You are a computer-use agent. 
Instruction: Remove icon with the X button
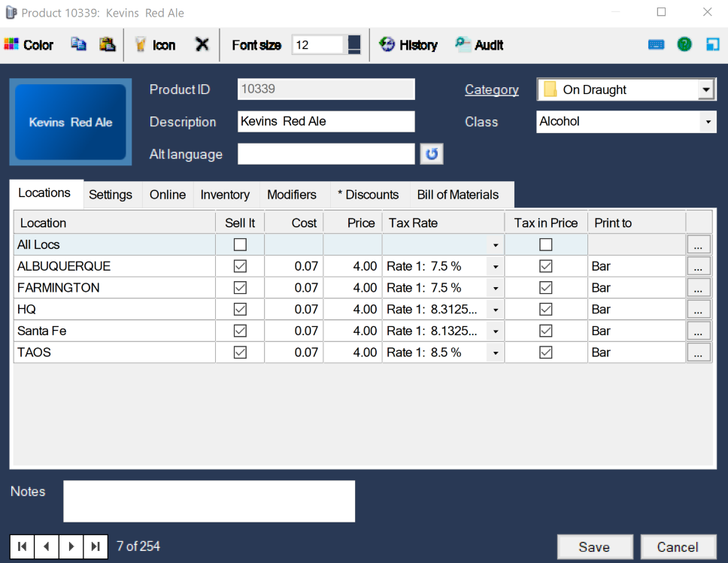pos(202,44)
